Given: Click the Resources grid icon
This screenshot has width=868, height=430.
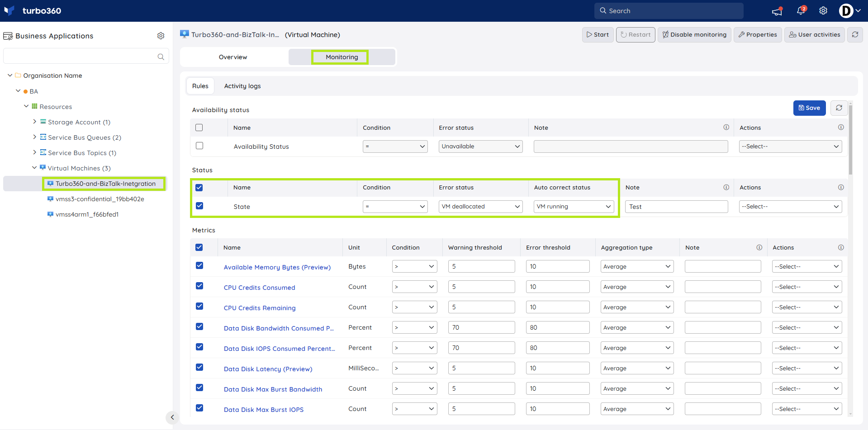Looking at the screenshot, I should pos(34,106).
